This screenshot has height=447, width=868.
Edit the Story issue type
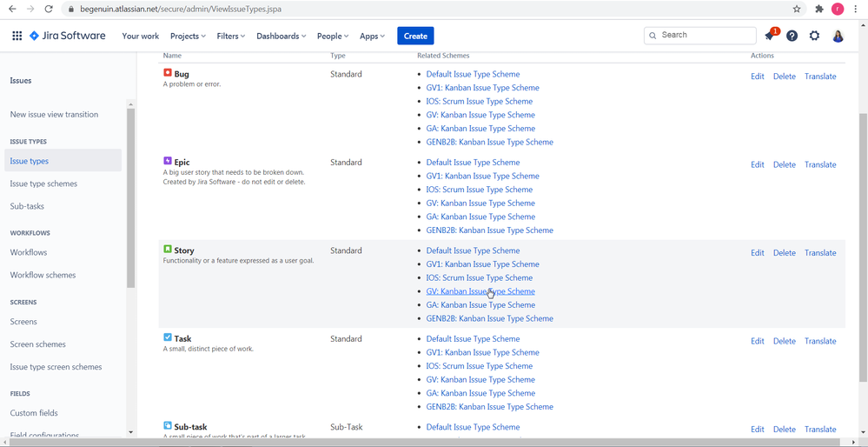(x=758, y=252)
